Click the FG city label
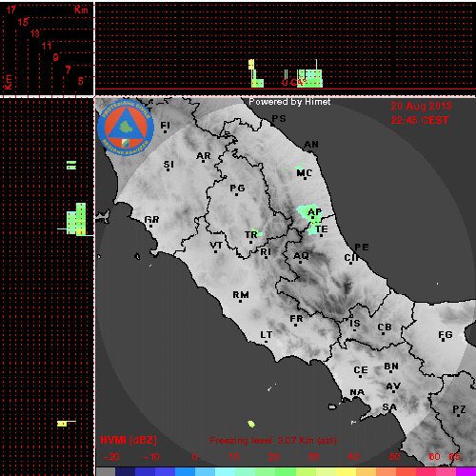The width and height of the screenshot is (476, 476). [x=446, y=335]
